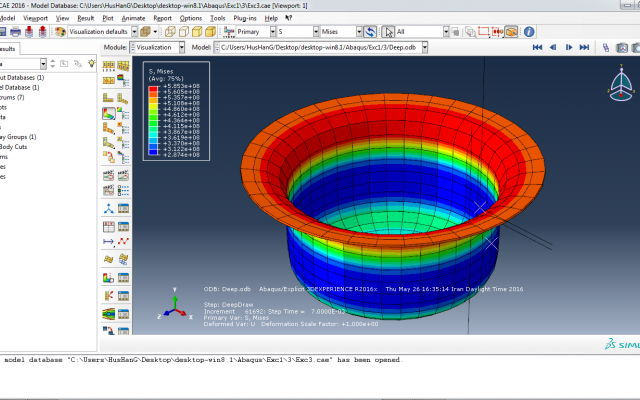Open the free body cut tool
The image size is (640, 400).
[x=109, y=296]
